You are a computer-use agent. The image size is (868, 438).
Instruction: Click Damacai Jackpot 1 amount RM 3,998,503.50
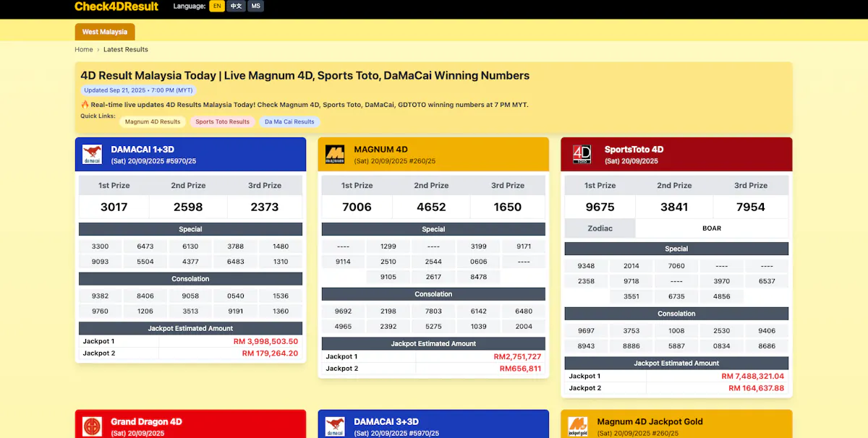pos(265,342)
